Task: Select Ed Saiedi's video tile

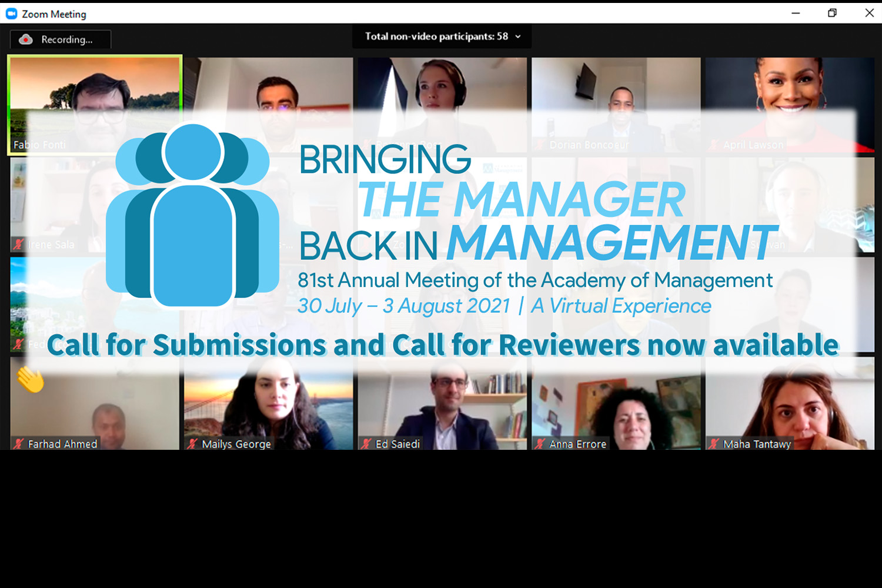Action: pyautogui.click(x=442, y=403)
